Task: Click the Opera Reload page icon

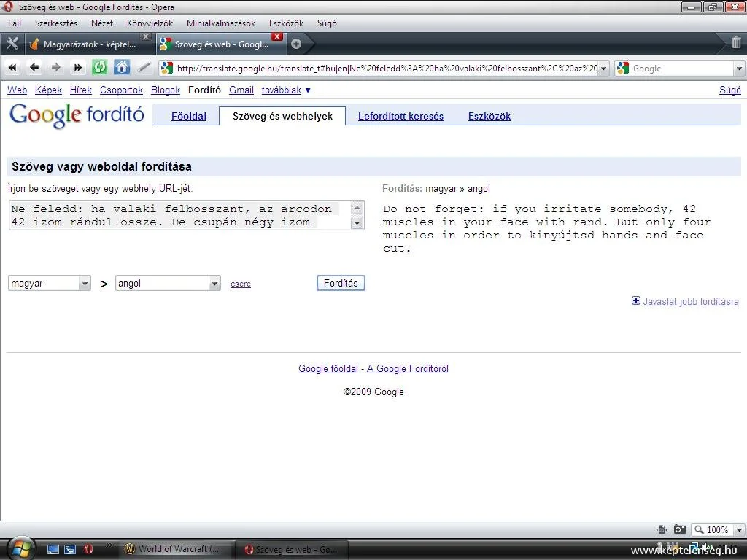Action: tap(99, 68)
